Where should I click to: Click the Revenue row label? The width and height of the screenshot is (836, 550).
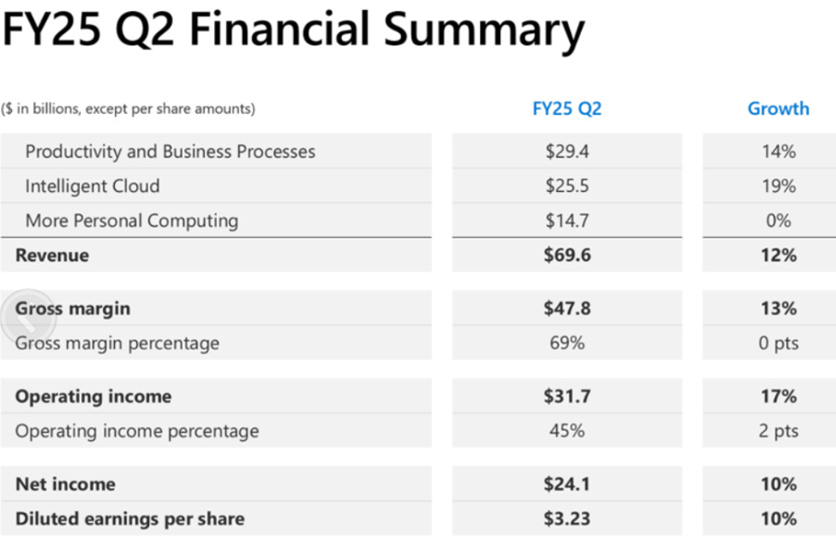[52, 255]
